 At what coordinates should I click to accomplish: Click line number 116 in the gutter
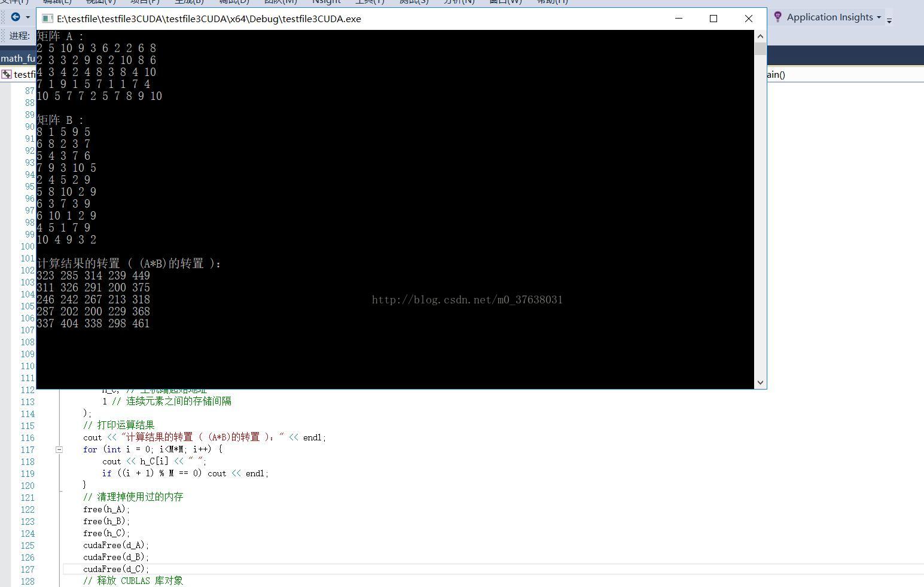(28, 438)
